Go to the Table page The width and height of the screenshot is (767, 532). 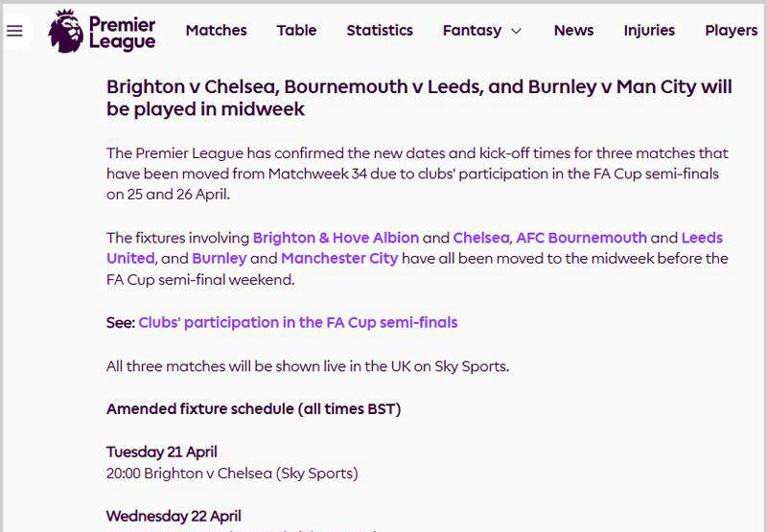click(296, 31)
